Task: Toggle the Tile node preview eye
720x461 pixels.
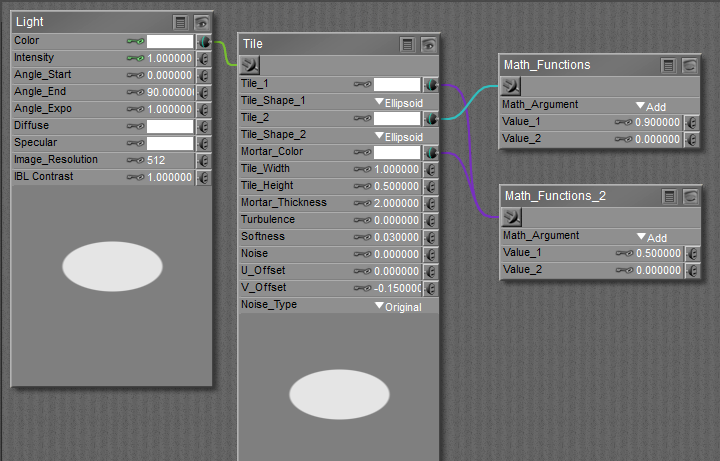Action: coord(428,45)
